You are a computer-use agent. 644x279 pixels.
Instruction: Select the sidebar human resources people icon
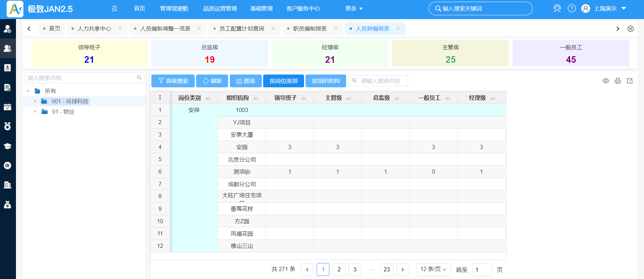(x=7, y=48)
